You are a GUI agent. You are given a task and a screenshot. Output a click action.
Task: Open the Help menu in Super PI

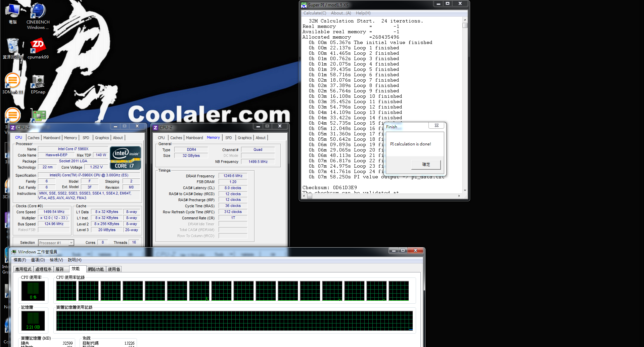pyautogui.click(x=363, y=13)
